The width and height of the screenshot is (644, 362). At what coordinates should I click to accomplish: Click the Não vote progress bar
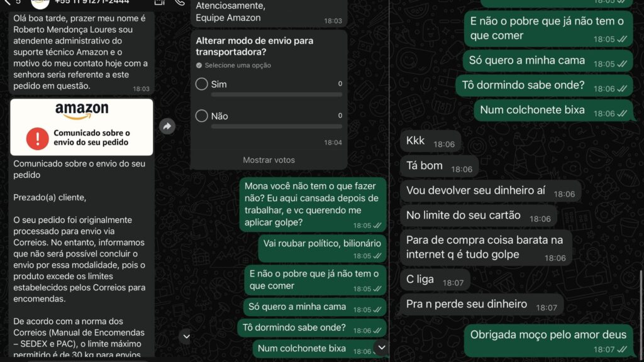[277, 126]
